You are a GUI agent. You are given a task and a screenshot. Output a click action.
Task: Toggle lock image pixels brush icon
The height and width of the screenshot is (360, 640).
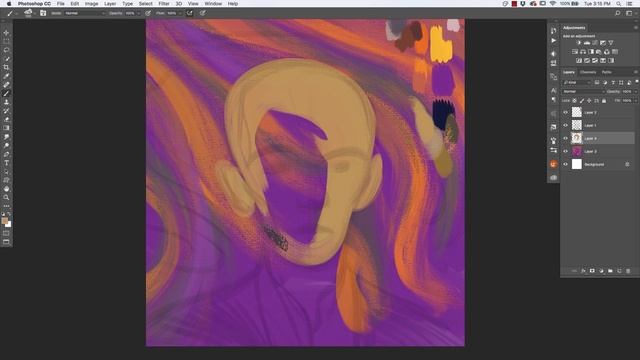tap(582, 100)
